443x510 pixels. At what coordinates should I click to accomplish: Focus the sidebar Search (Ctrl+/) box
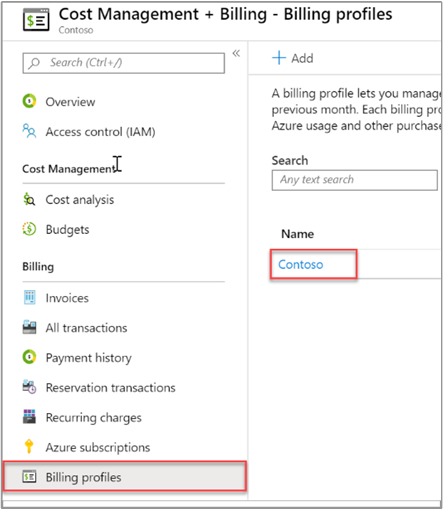tap(124, 63)
